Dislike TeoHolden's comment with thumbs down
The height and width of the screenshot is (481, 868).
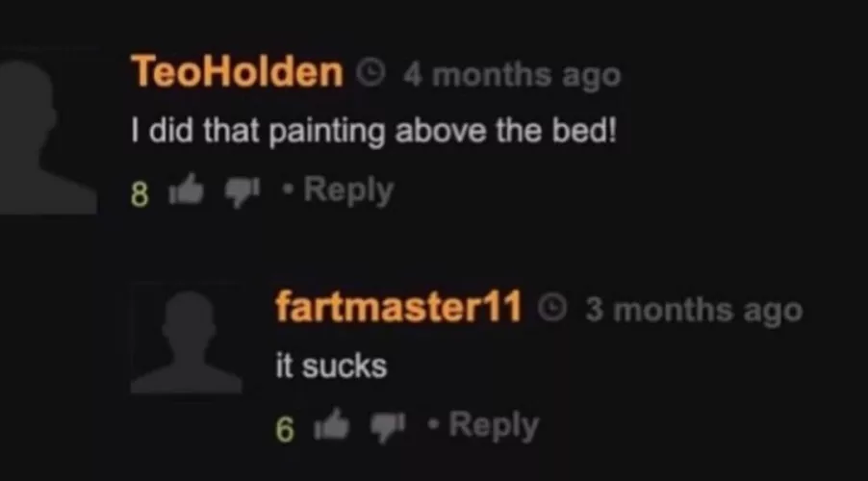(x=243, y=192)
